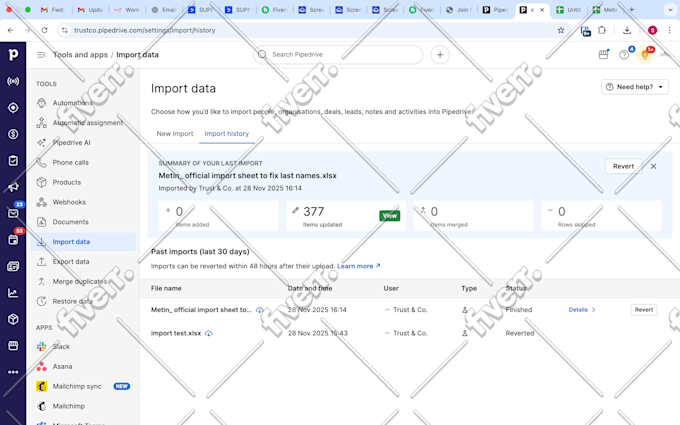The image size is (680, 425).
Task: Download Metin_ official import sheet file icon
Action: tap(259, 310)
